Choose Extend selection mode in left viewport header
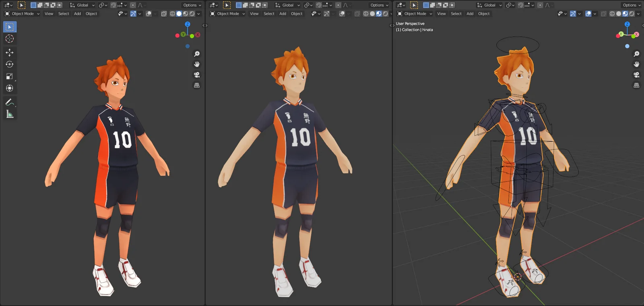The width and height of the screenshot is (644, 306). pos(40,5)
